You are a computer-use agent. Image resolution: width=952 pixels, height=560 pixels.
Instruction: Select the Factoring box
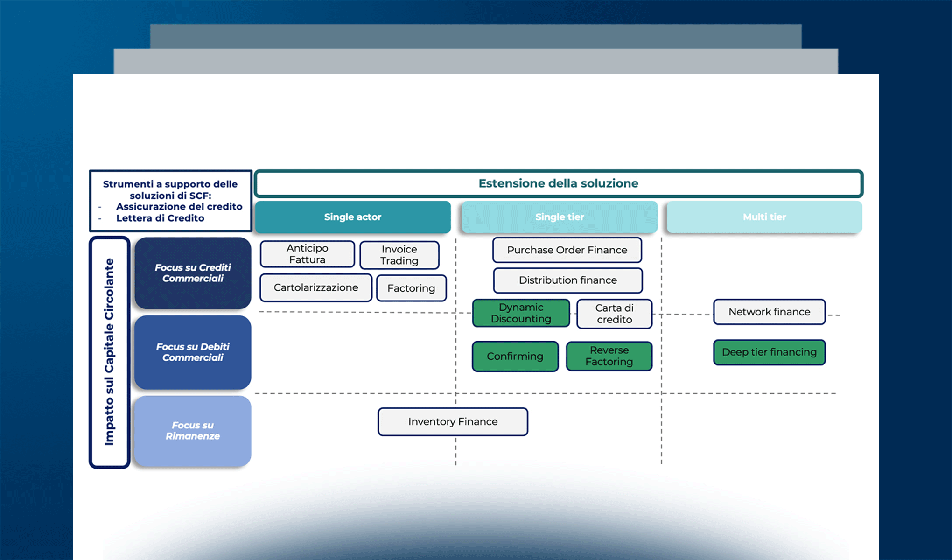[x=411, y=288]
